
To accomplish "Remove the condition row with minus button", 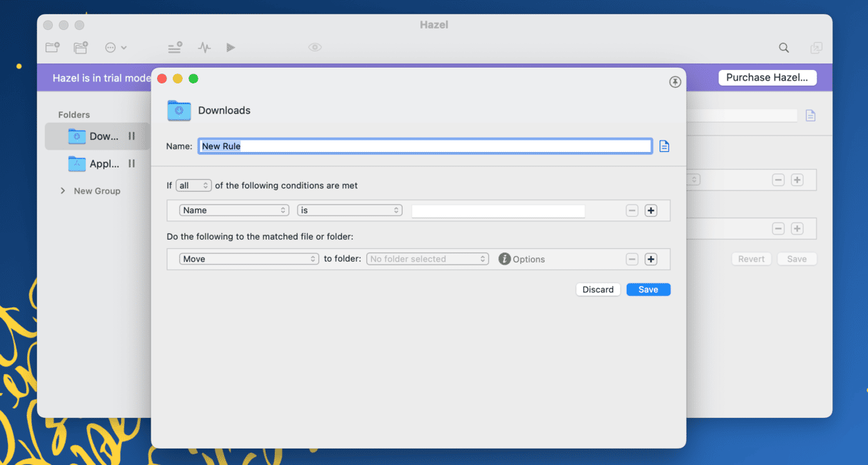I will 632,210.
